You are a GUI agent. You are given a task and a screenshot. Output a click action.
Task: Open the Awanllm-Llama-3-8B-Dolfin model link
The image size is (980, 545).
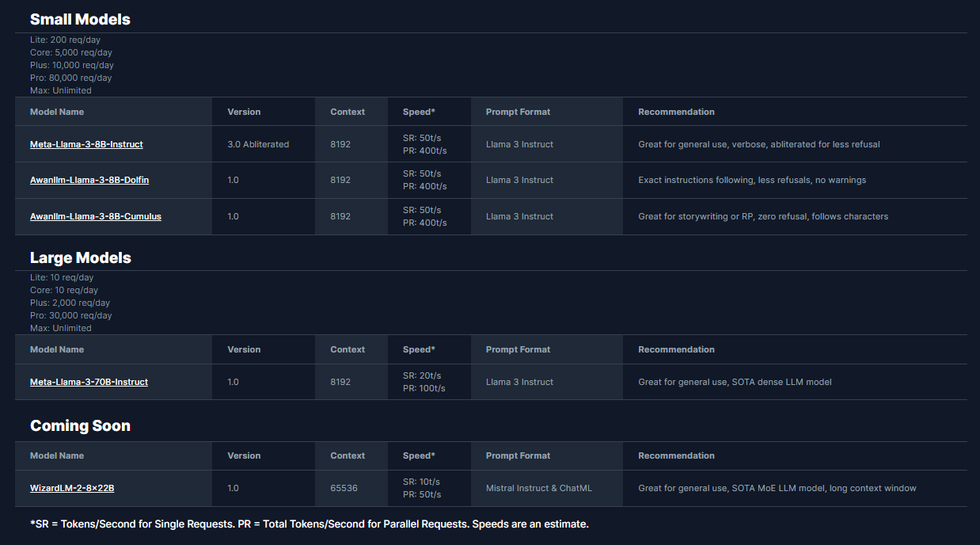[x=89, y=180]
